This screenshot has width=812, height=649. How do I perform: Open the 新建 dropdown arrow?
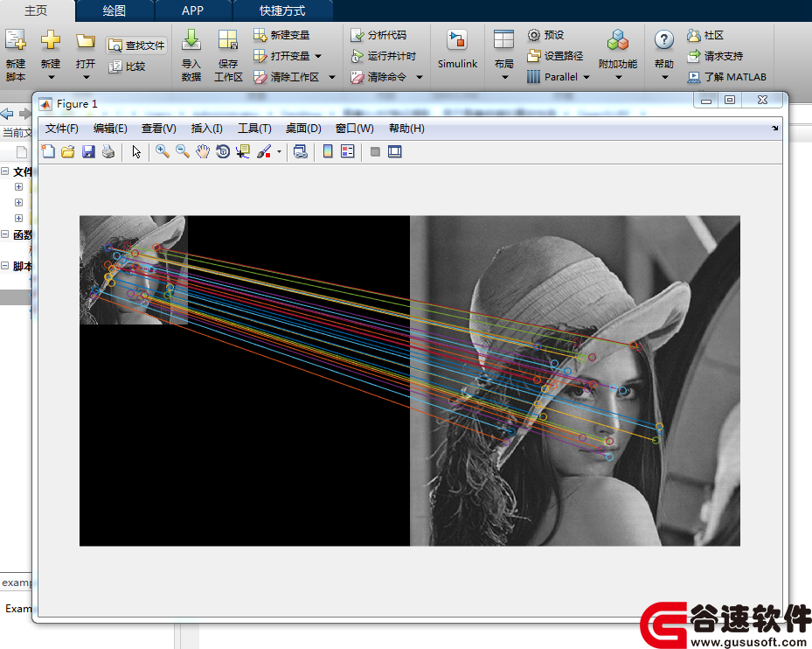51,77
